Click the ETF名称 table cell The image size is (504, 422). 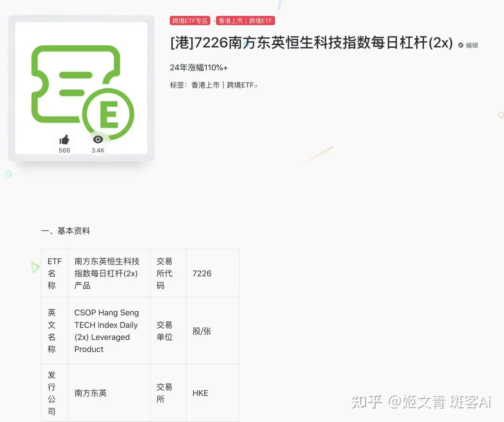tap(54, 273)
